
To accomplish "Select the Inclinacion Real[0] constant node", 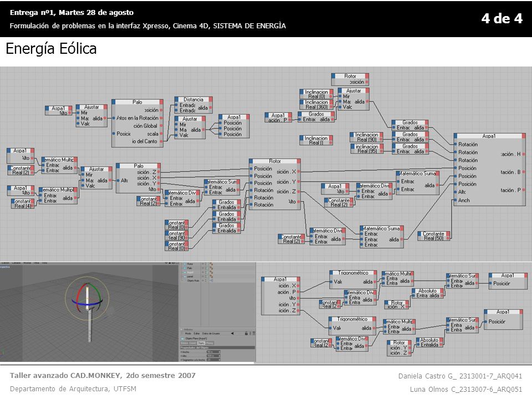I will [x=316, y=94].
